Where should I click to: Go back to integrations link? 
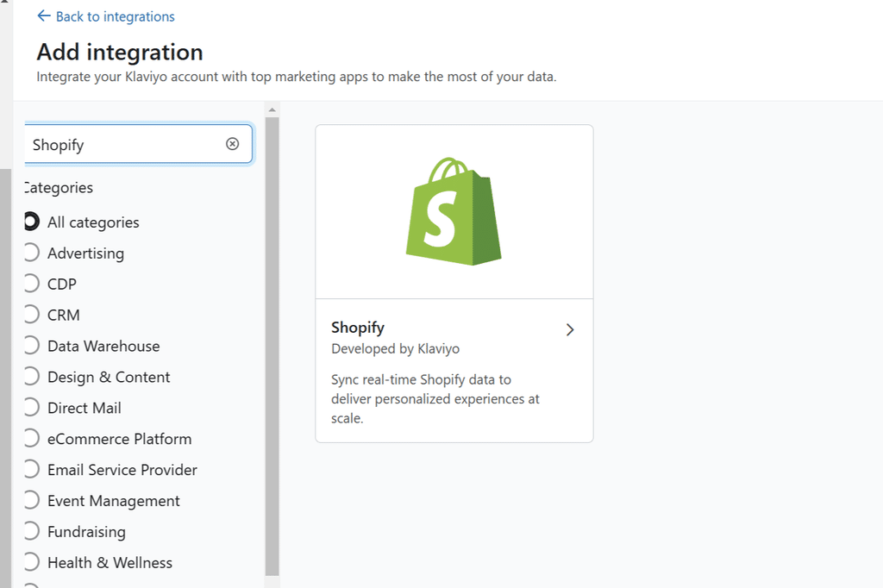tap(115, 16)
